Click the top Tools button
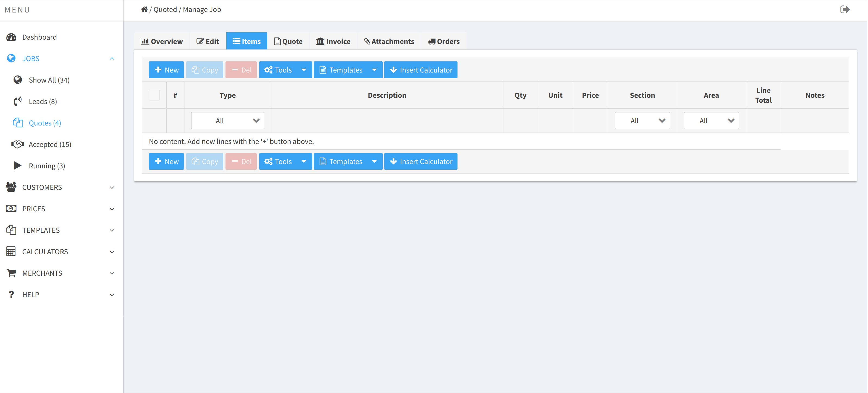Image resolution: width=868 pixels, height=393 pixels. point(278,70)
